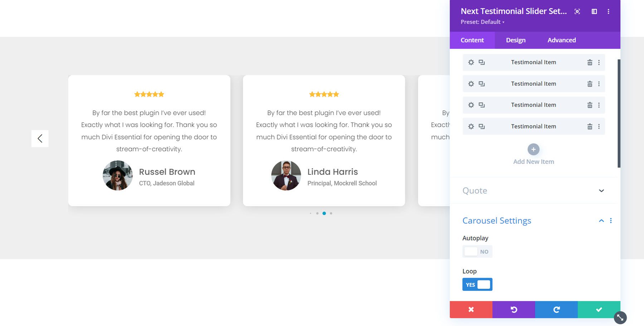Save changes with green checkmark button
The height and width of the screenshot is (326, 644).
pos(599,310)
